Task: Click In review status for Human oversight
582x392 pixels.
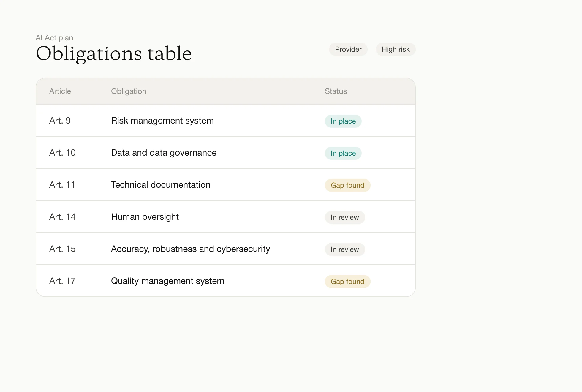Action: [x=345, y=217]
